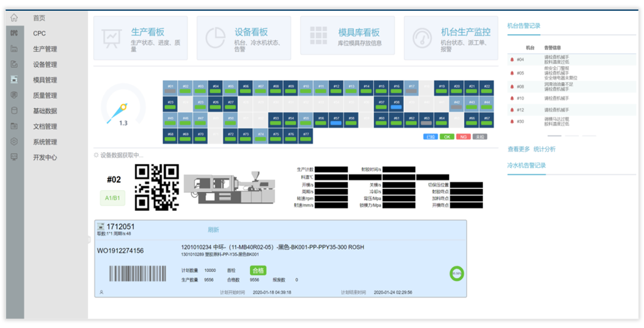The image size is (644, 328).
Task: Select the 机台告警记录 tab
Action: click(x=524, y=26)
